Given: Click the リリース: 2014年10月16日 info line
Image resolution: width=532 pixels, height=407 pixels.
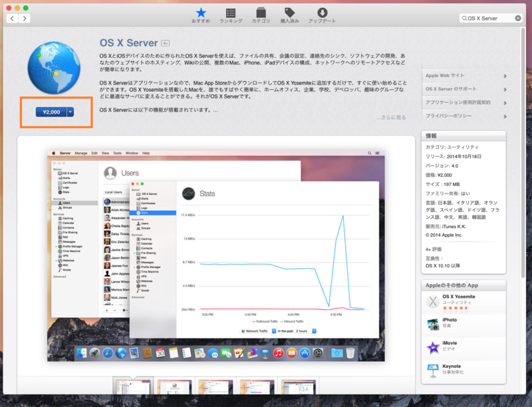Looking at the screenshot, I should [454, 157].
